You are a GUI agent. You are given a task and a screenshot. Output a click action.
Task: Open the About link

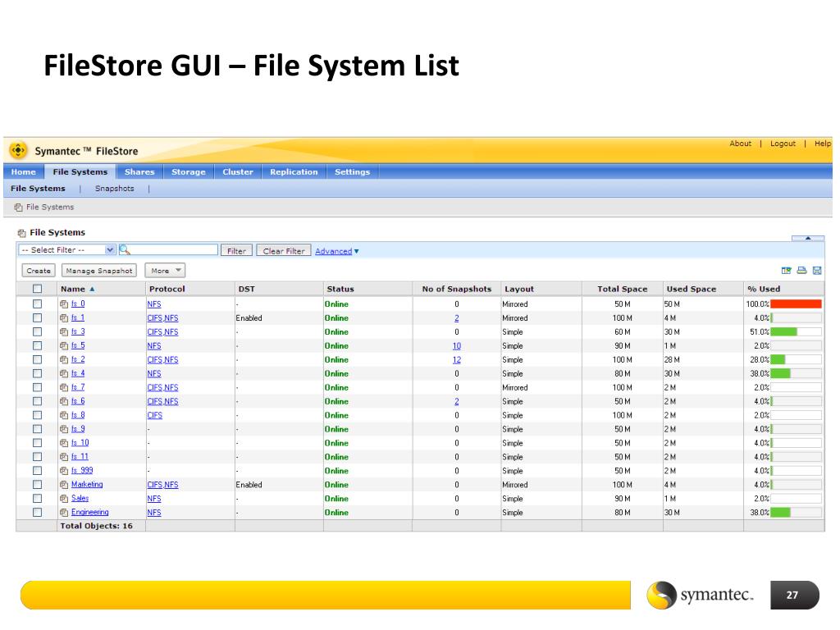click(741, 144)
